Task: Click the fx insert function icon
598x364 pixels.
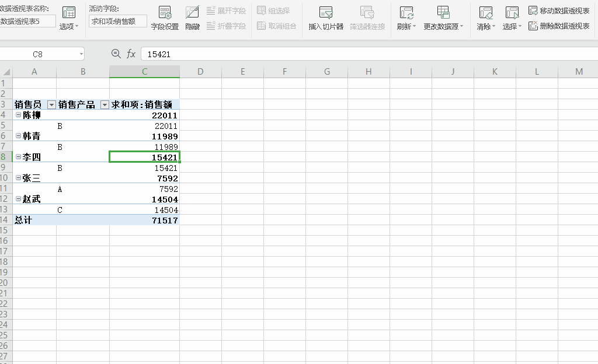Action: [x=131, y=54]
